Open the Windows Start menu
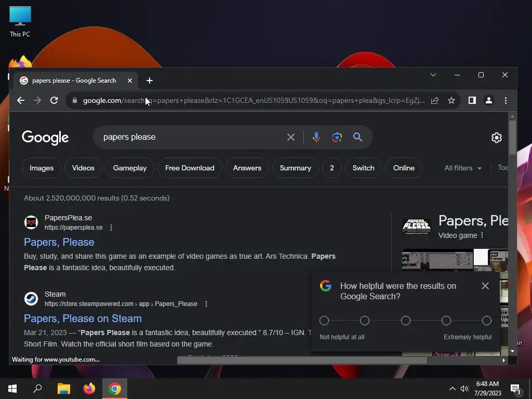This screenshot has width=532, height=399. click(x=12, y=389)
